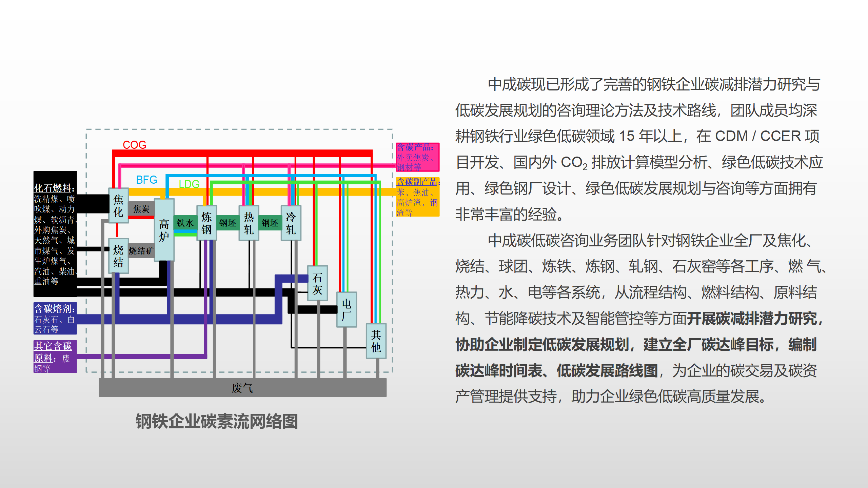Viewport: 868px width, 488px height.
Task: Click the 其它含碳原料 purple box
Action: 55,357
